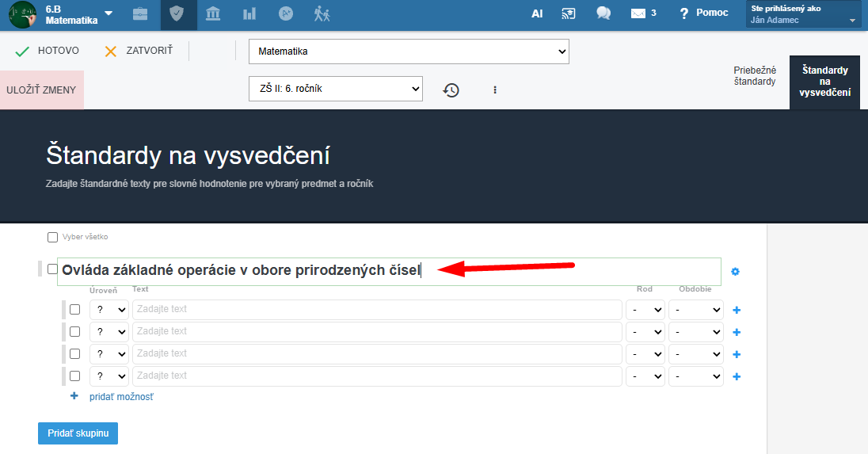
Task: Switch to Priebežné štandardy tab
Action: pyautogui.click(x=755, y=76)
